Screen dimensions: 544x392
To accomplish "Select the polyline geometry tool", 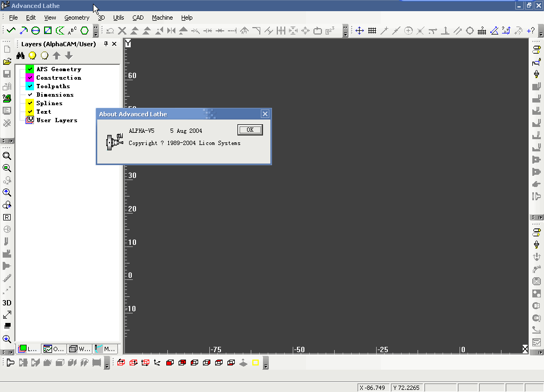I will tap(11, 30).
